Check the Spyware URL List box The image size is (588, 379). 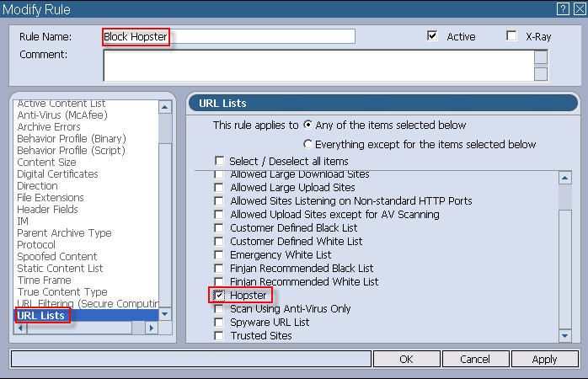pyautogui.click(x=219, y=323)
